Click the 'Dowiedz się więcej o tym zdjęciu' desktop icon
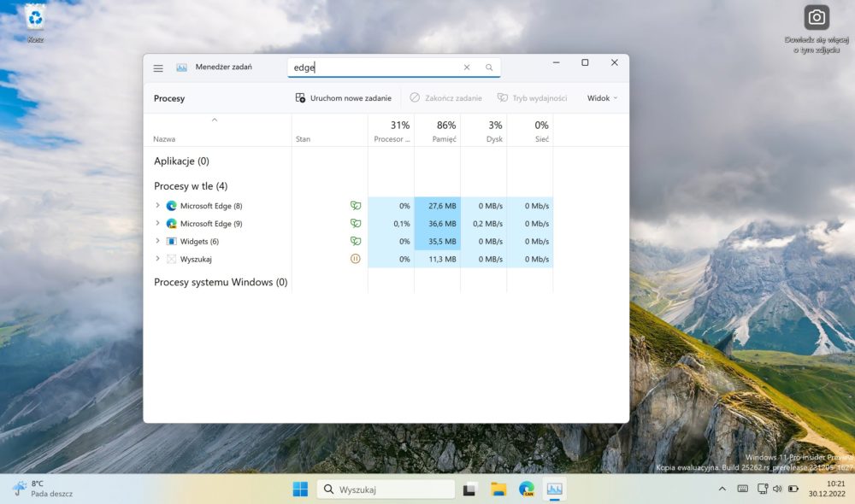 coord(817,29)
